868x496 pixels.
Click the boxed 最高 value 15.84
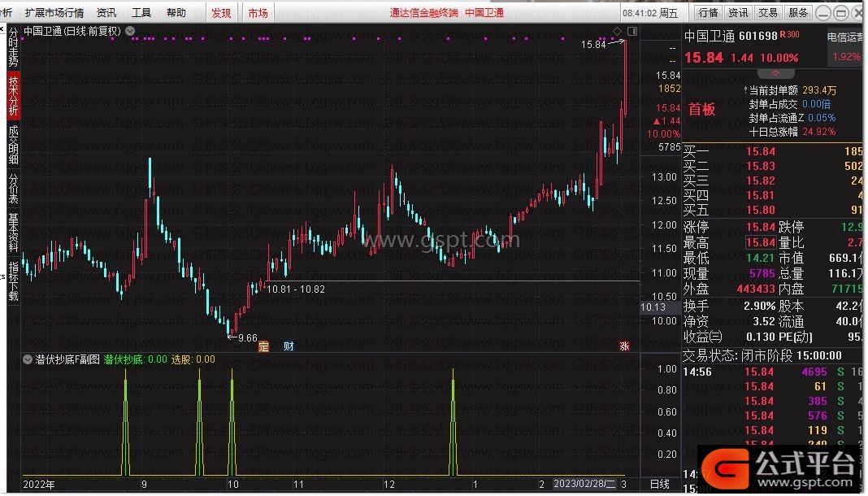point(761,242)
